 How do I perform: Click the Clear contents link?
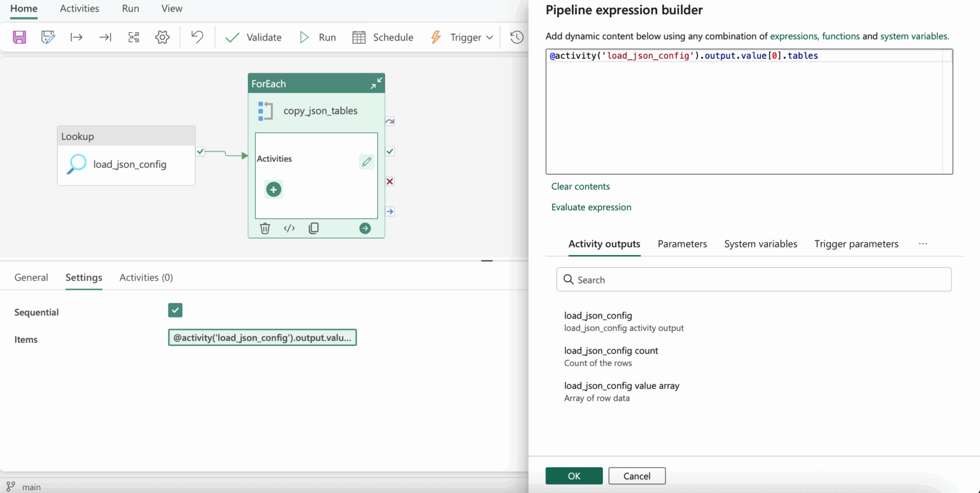click(x=580, y=187)
